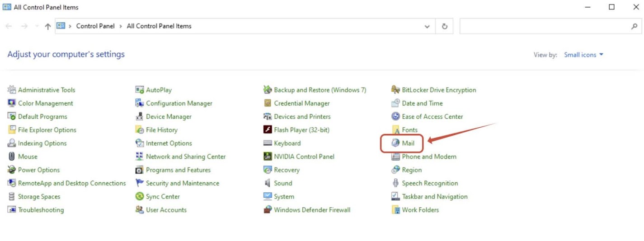Open the Flash Player icon

[x=268, y=130]
